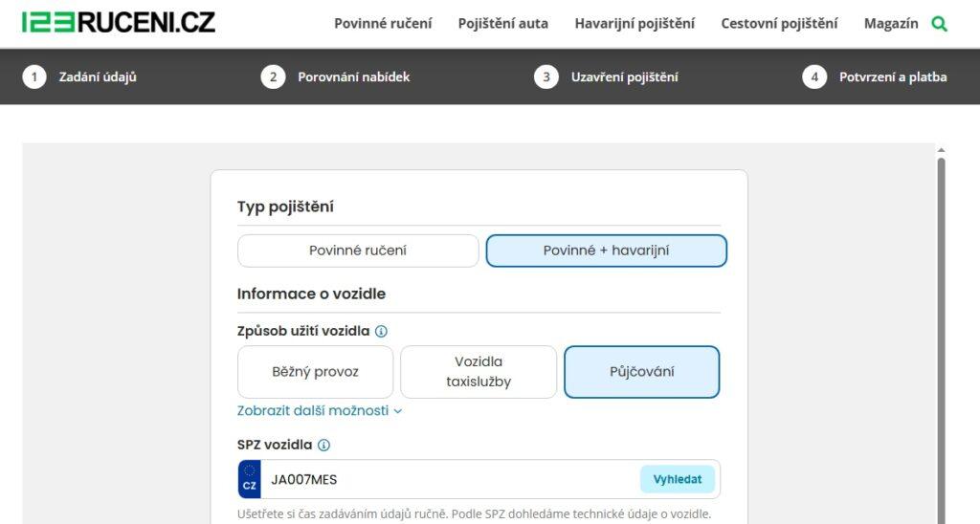Click step 4 circle Potvrzení a platba
The image size is (980, 524).
(x=814, y=77)
